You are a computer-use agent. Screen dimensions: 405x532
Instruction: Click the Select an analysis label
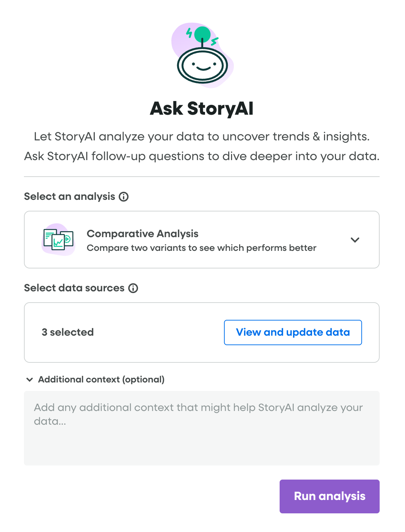69,197
